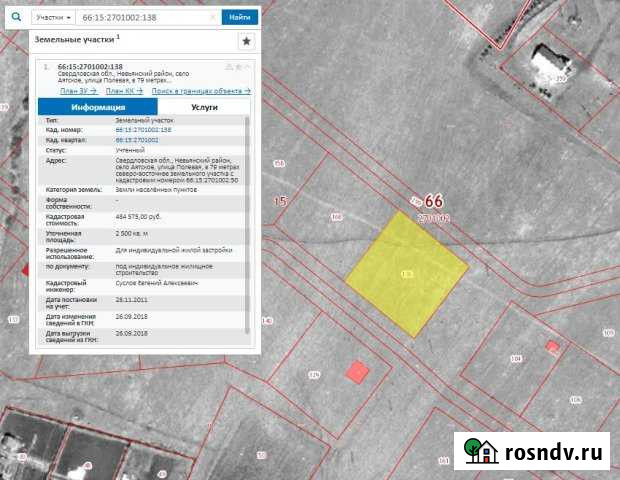
Task: Click the star favorites button beside Земельные участки
Action: [245, 41]
